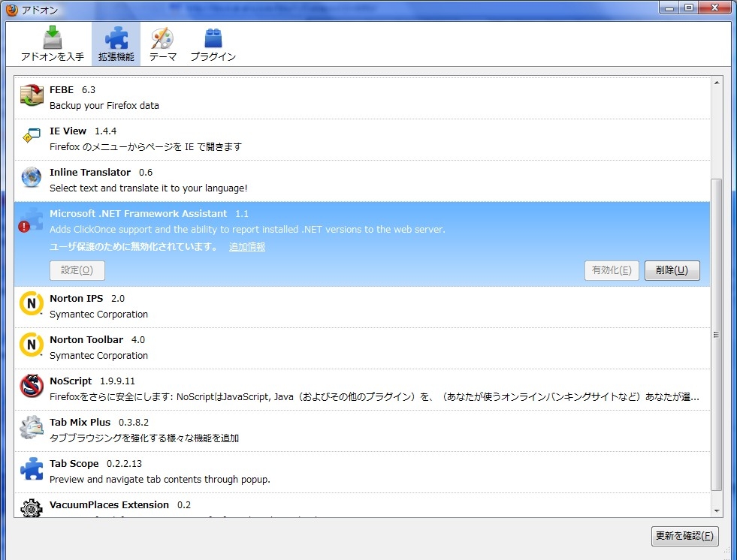Click the 追加情報 link for more information
737x560 pixels.
pos(247,247)
